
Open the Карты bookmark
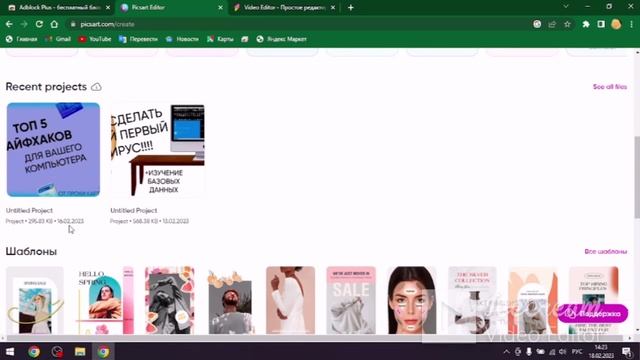tap(220, 39)
